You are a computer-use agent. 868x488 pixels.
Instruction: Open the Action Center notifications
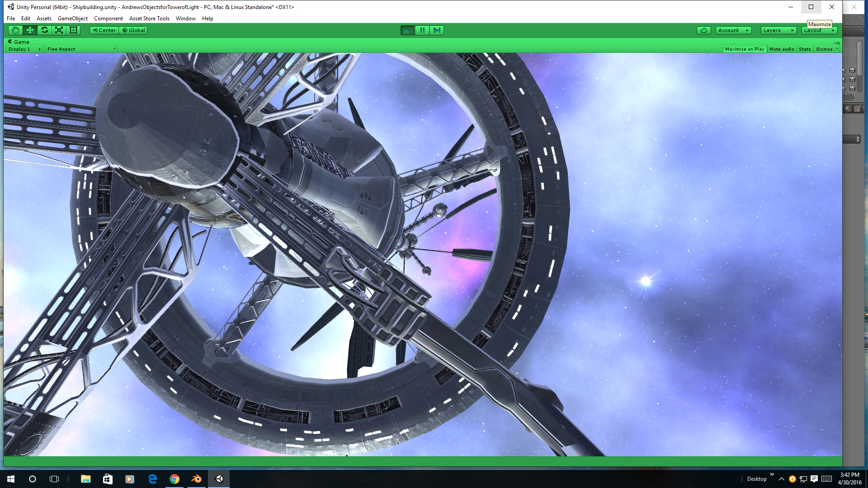click(x=814, y=479)
